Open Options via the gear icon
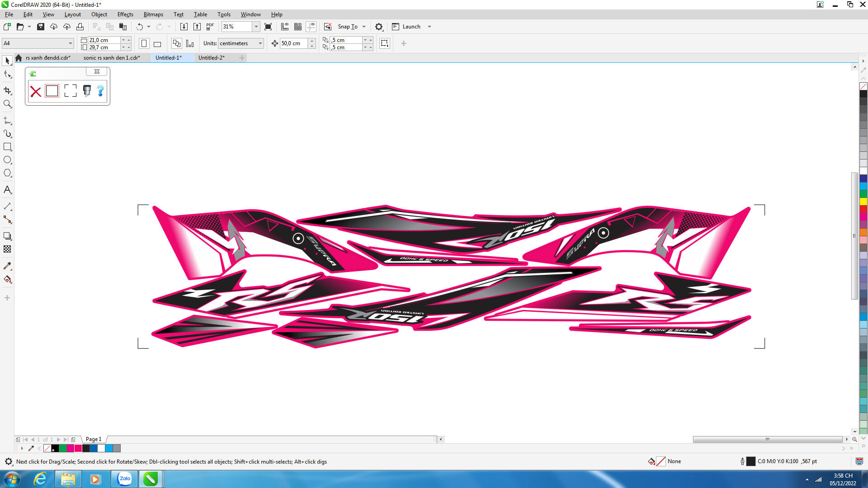 379,27
